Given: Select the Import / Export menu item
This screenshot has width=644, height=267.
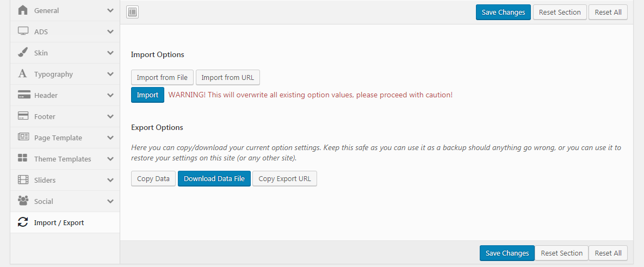Looking at the screenshot, I should [59, 222].
